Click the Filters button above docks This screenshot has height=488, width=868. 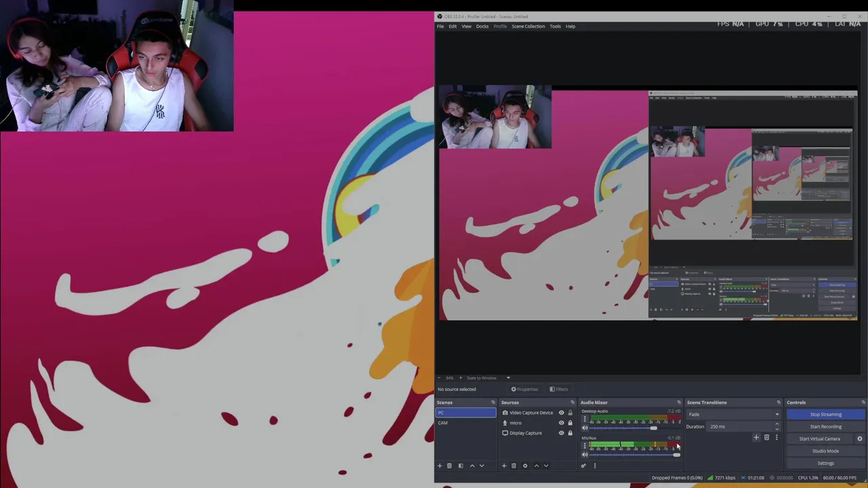559,389
